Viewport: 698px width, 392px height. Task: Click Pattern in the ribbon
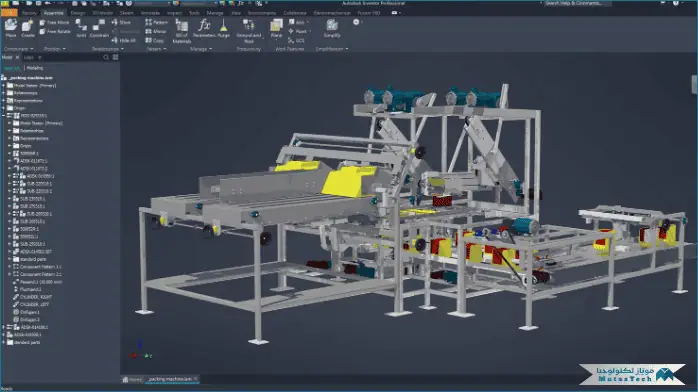(x=156, y=22)
